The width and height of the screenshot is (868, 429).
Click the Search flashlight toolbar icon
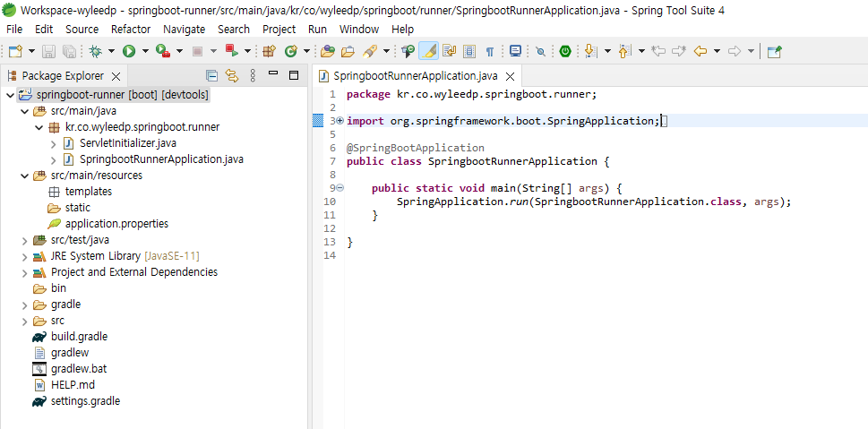(370, 51)
